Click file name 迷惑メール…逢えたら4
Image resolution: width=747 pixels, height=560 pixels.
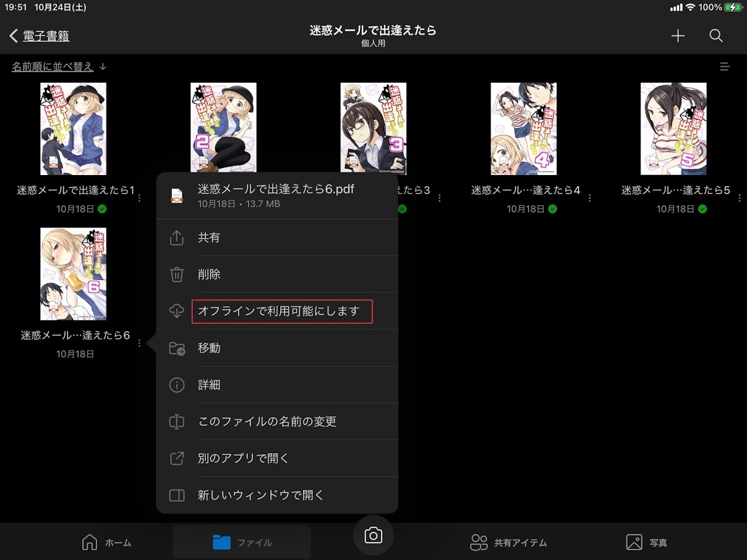click(x=526, y=190)
